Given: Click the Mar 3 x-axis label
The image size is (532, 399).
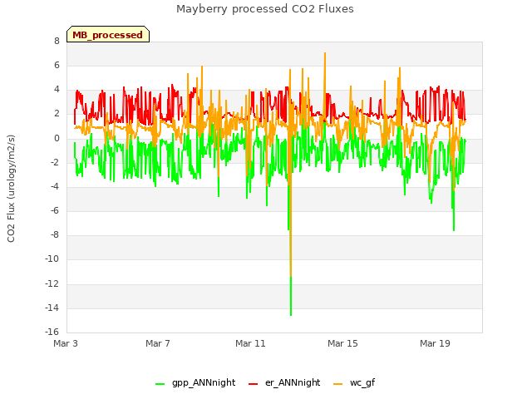Looking at the screenshot, I should click(66, 343).
